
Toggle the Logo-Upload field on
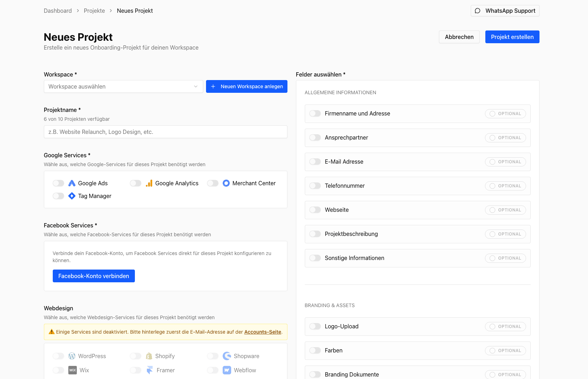[x=315, y=326]
